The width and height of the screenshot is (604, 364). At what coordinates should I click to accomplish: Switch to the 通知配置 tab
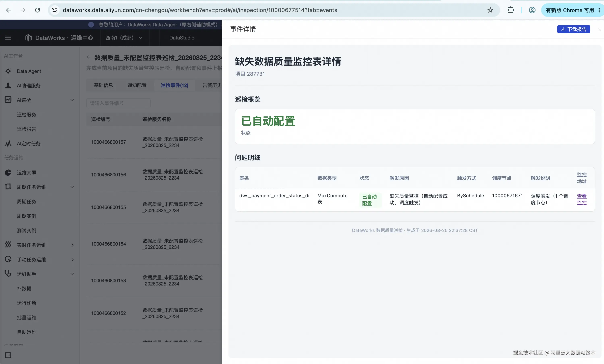137,85
